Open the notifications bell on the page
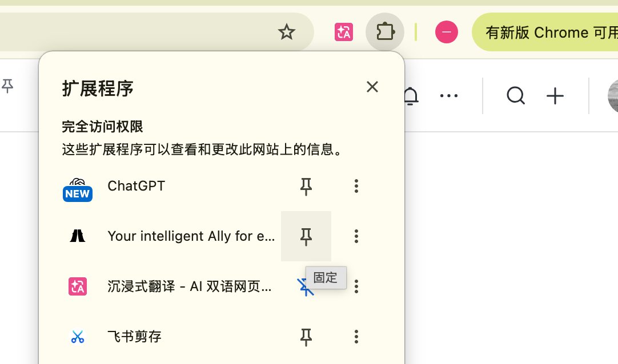The height and width of the screenshot is (364, 618). (411, 96)
